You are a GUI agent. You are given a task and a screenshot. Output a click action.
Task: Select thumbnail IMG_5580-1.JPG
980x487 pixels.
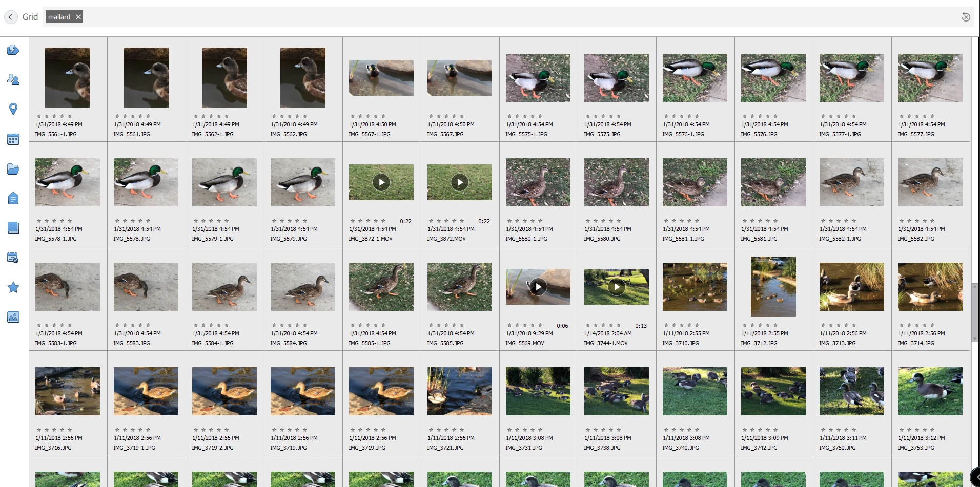538,182
